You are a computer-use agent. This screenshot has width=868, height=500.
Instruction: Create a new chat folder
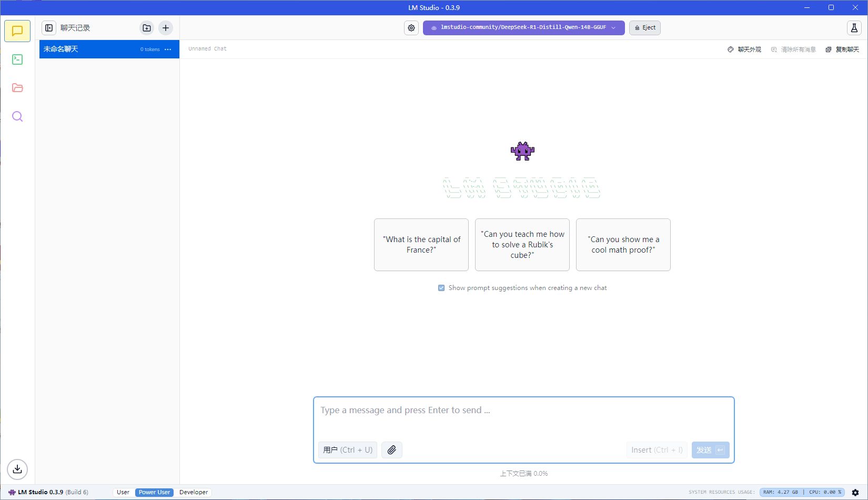[147, 28]
